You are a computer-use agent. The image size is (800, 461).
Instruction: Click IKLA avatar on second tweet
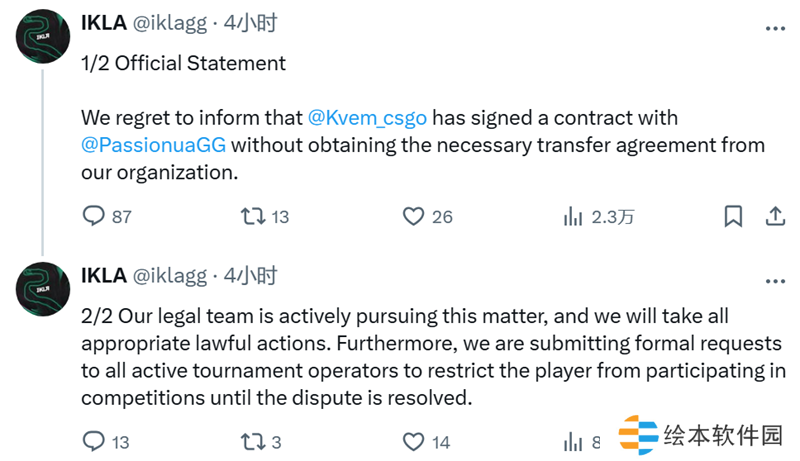[x=41, y=289]
